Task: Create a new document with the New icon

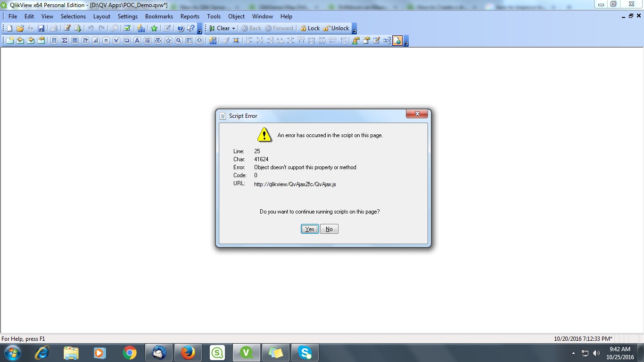Action: click(x=9, y=28)
